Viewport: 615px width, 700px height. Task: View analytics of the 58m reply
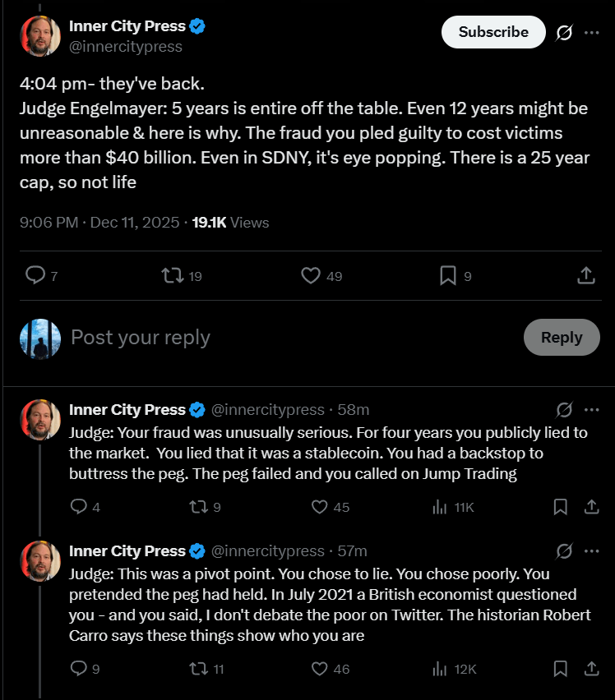[441, 507]
